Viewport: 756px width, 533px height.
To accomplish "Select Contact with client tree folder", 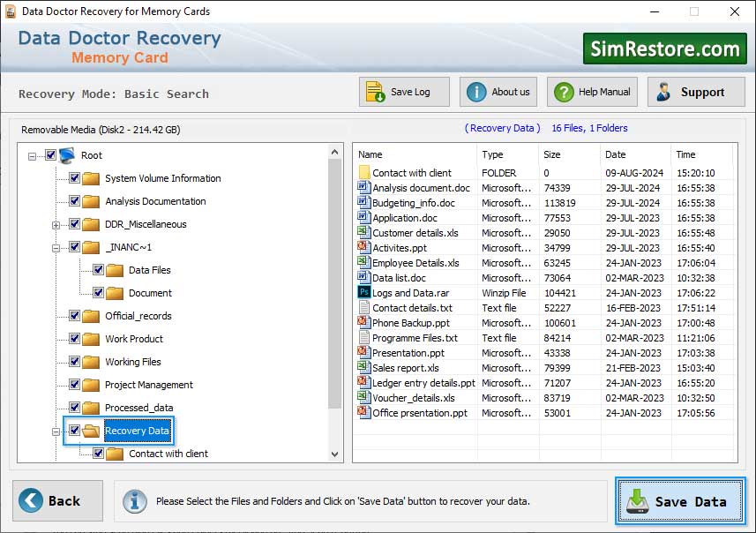I will [x=168, y=454].
